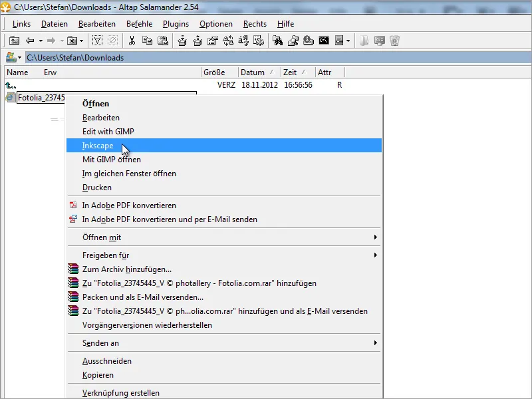
Task: Choose Bearbeiten in the context menu
Action: [224, 118]
